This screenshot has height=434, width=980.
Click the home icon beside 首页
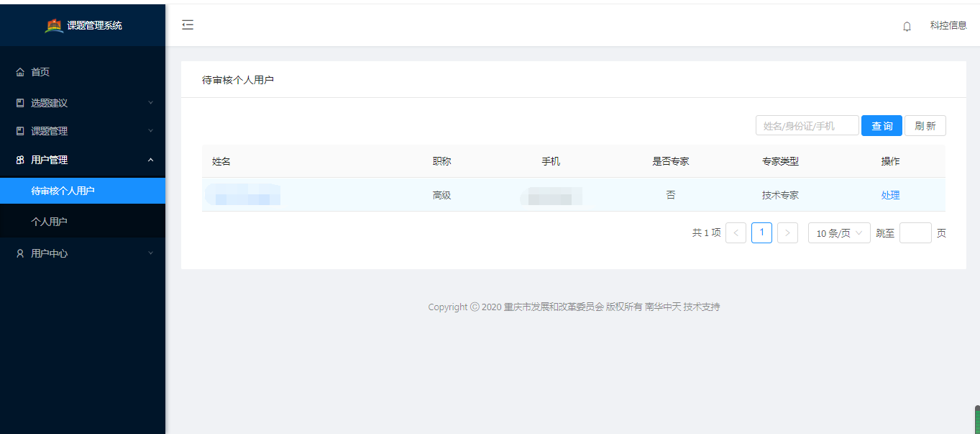19,71
